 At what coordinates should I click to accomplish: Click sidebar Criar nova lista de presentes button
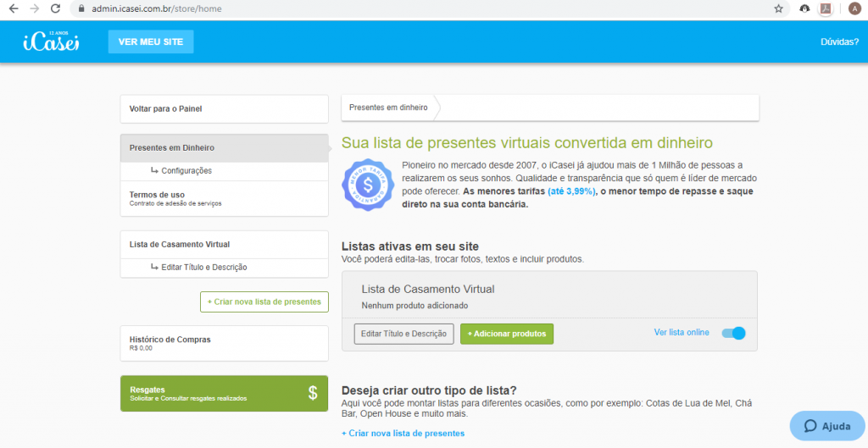pyautogui.click(x=264, y=302)
